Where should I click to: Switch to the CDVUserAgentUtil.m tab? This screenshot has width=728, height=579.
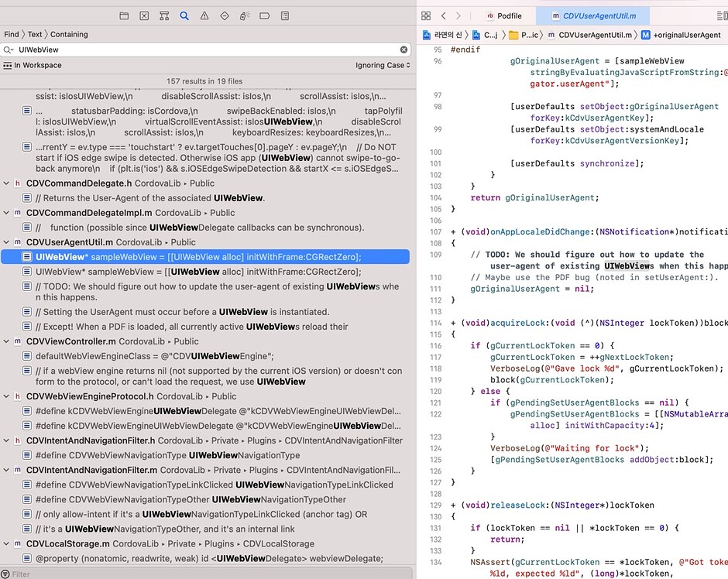(594, 15)
